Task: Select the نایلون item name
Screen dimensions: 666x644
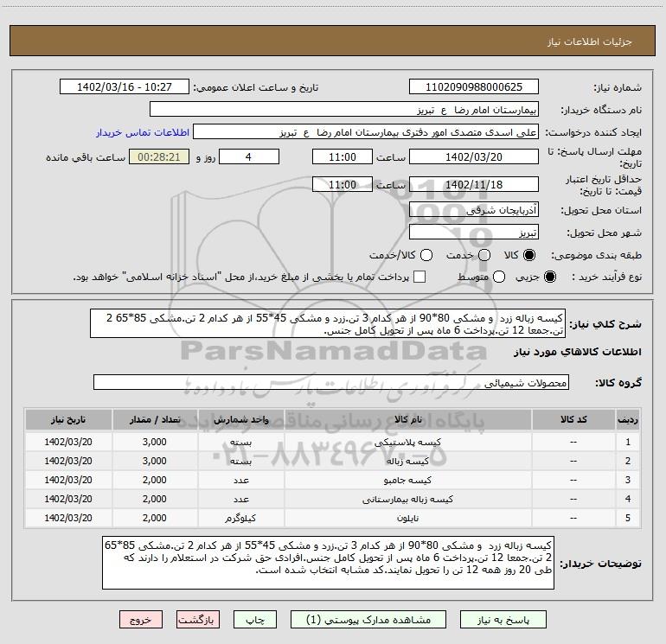Action: click(x=407, y=518)
